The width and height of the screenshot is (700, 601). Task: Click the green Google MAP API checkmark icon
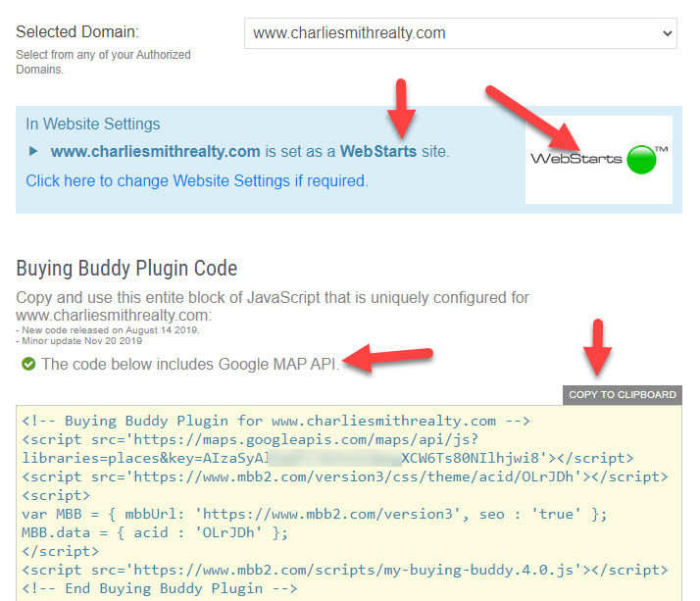[x=28, y=364]
